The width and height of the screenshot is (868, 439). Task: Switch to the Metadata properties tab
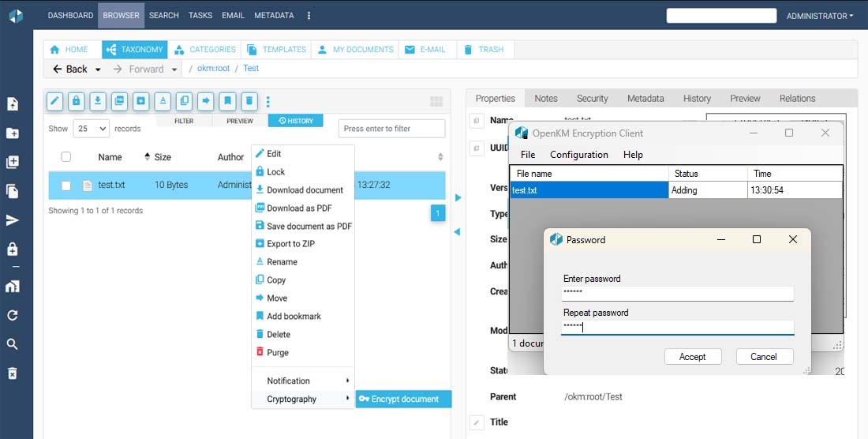pos(645,99)
